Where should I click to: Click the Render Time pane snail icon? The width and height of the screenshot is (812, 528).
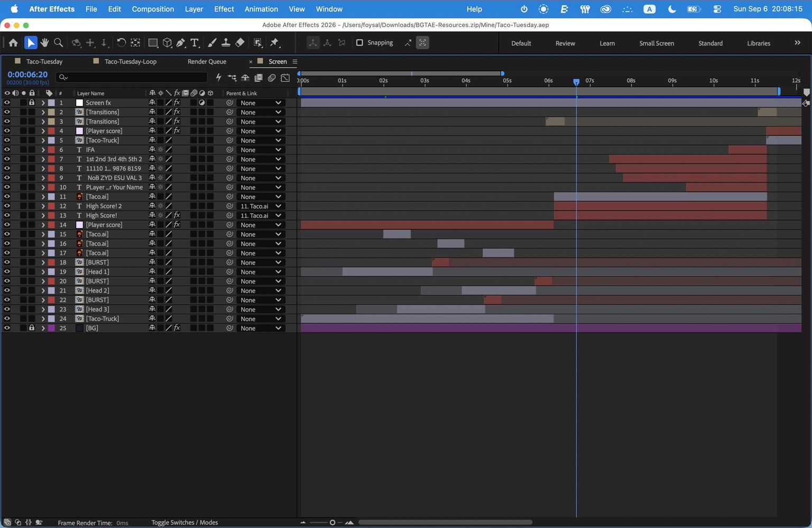39,522
